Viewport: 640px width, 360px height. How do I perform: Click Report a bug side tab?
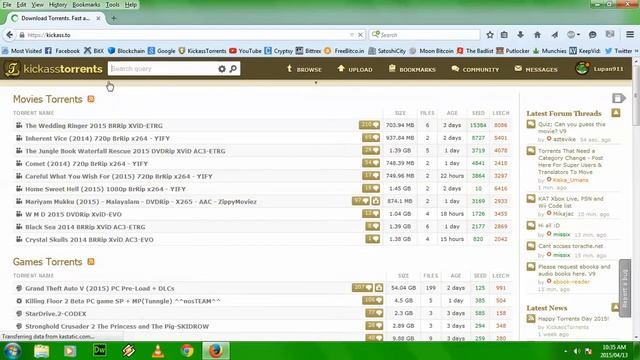[x=625, y=288]
